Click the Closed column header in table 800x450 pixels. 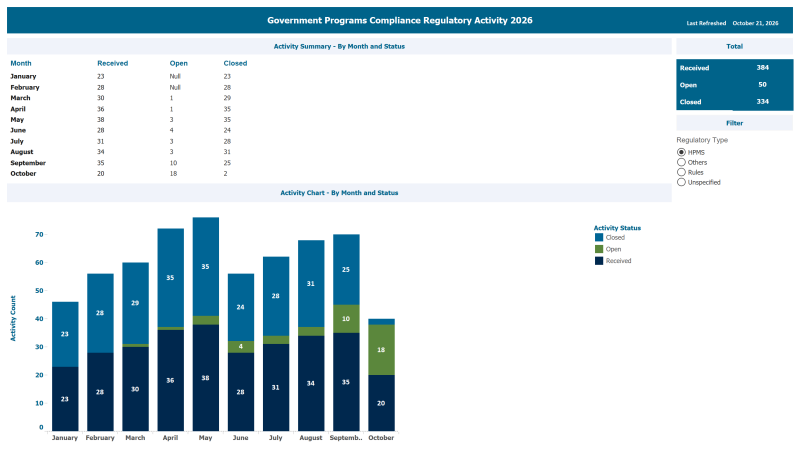point(235,63)
